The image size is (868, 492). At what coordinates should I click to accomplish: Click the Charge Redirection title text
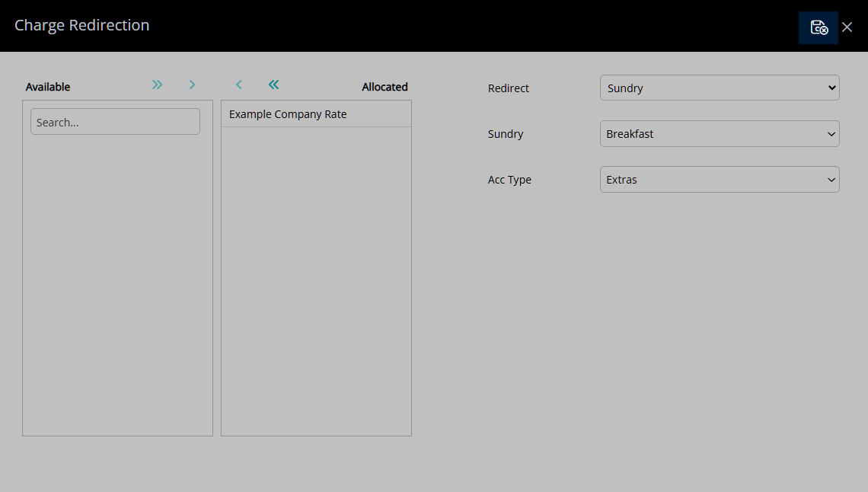pos(82,25)
